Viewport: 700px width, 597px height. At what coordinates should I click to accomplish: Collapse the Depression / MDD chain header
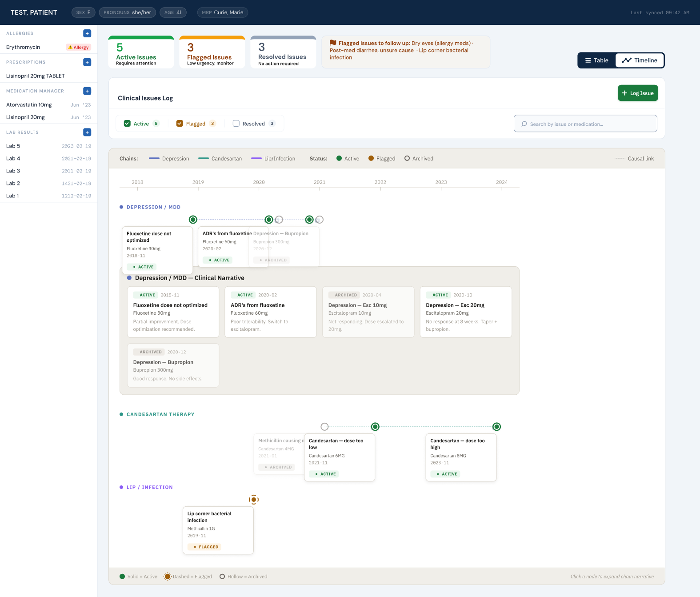[x=153, y=207]
